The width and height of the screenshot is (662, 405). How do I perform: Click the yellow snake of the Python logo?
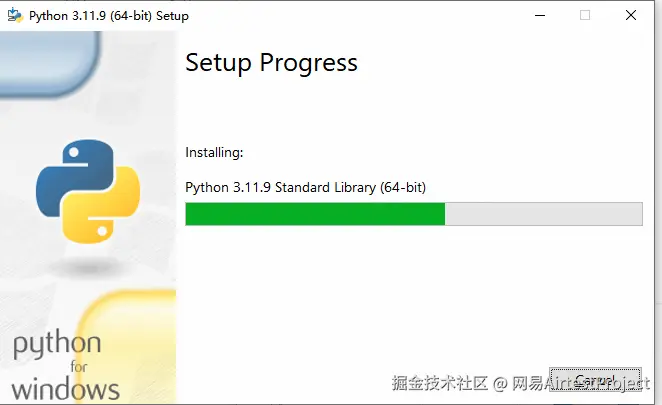click(x=106, y=210)
